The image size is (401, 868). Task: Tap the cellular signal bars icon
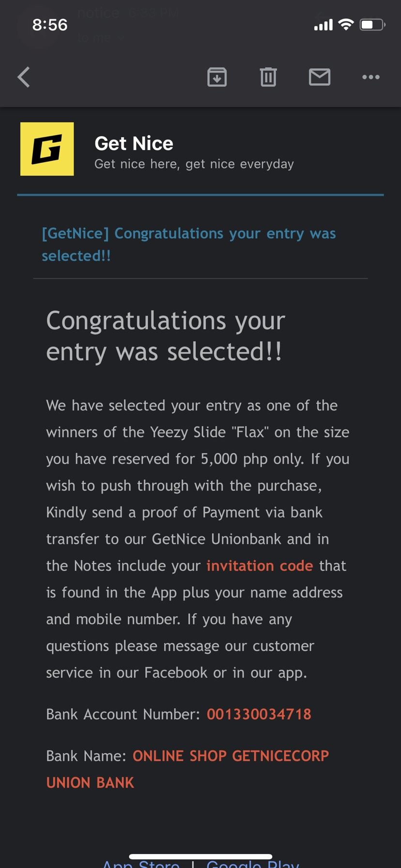click(323, 25)
